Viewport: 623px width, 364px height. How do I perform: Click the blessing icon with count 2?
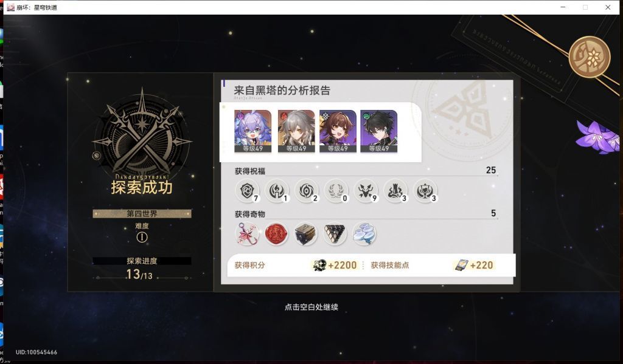307,191
